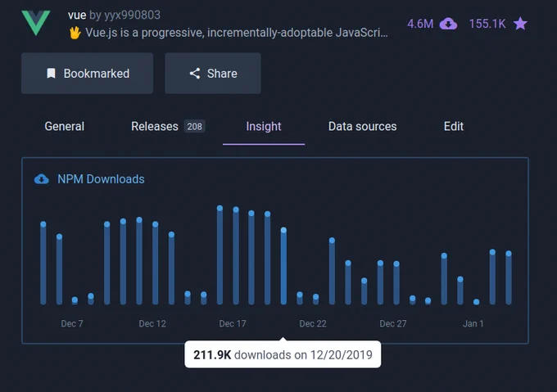Click the share icon in Share button
This screenshot has width=557, height=392.
[195, 74]
